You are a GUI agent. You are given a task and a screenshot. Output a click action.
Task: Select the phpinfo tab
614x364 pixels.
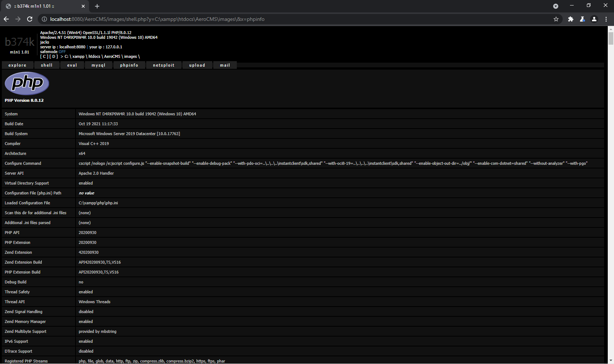[x=129, y=65]
